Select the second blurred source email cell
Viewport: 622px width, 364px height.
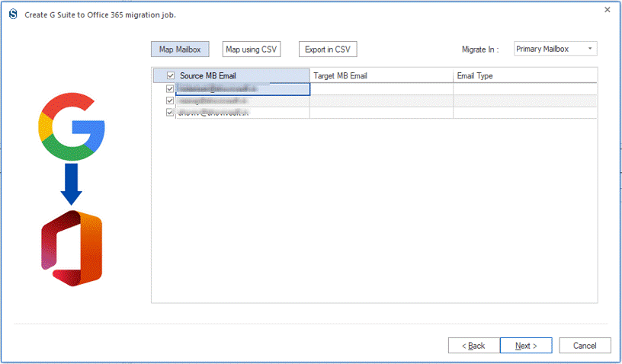click(x=242, y=101)
